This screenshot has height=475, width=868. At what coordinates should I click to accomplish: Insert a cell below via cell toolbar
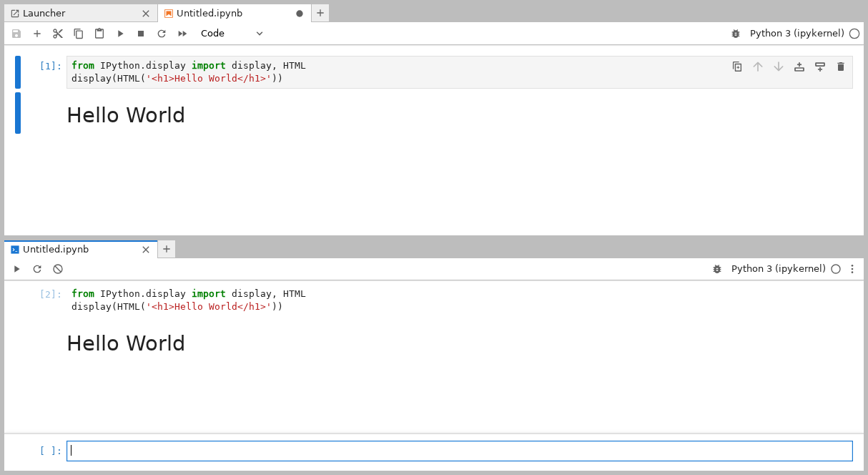(x=820, y=67)
